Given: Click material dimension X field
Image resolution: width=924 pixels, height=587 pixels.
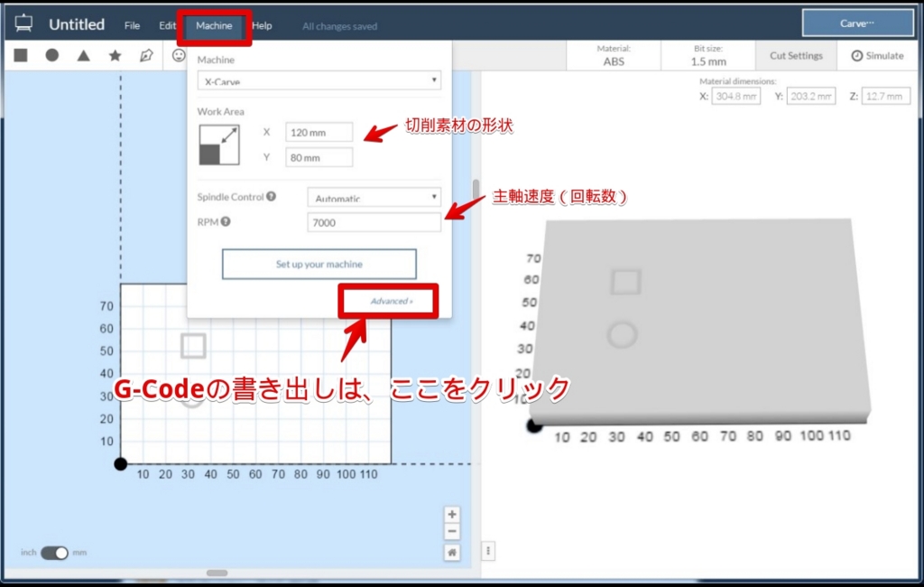Looking at the screenshot, I should click(736, 96).
